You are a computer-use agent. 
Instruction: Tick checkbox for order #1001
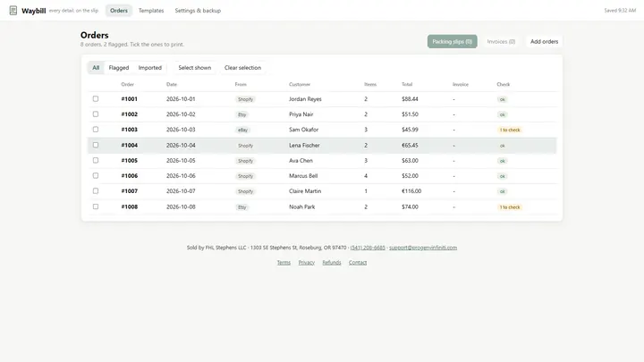pyautogui.click(x=96, y=99)
